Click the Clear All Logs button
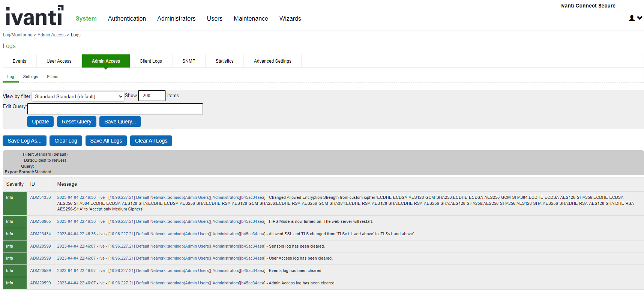Screen dimensions: 644x293 151,141
